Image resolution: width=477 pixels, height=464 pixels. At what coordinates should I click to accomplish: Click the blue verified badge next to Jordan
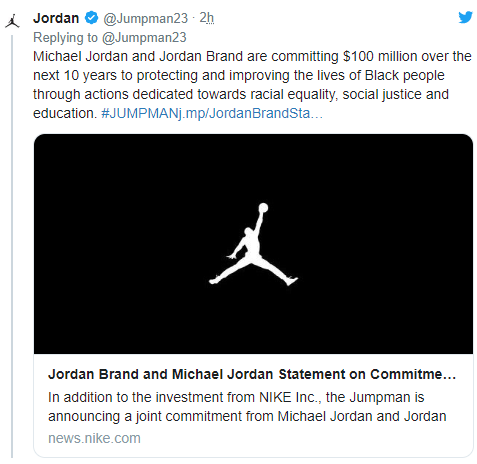[91, 18]
